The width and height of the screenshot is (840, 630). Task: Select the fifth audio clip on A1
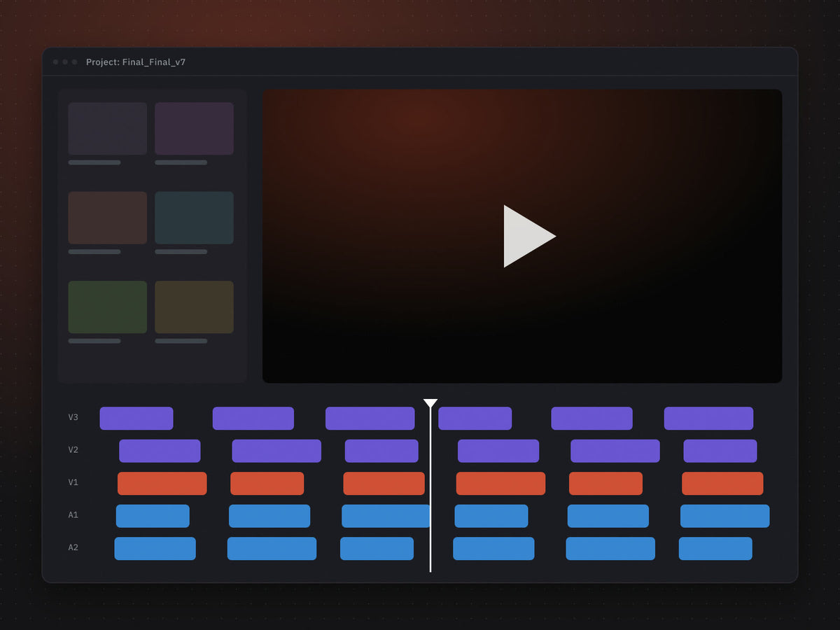click(608, 516)
